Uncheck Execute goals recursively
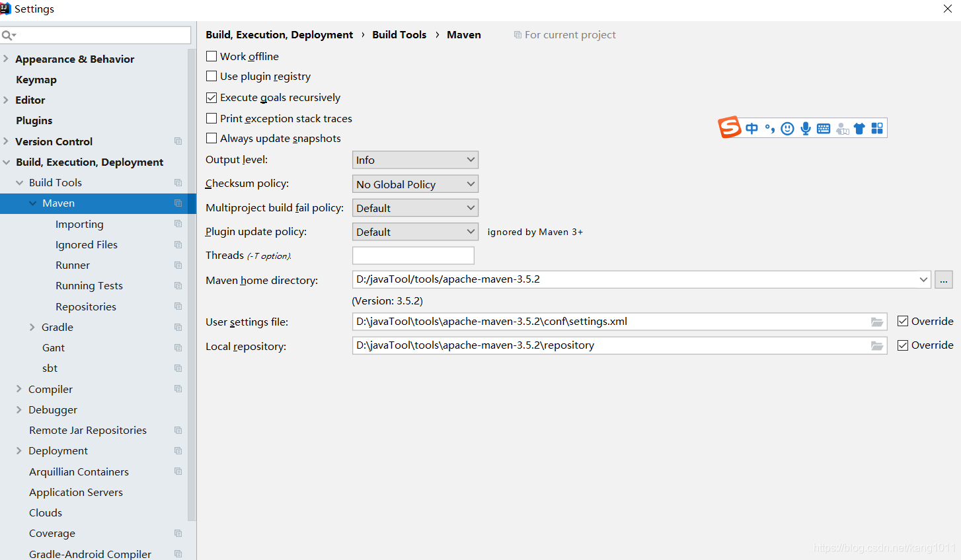The height and width of the screenshot is (560, 961). [x=211, y=97]
